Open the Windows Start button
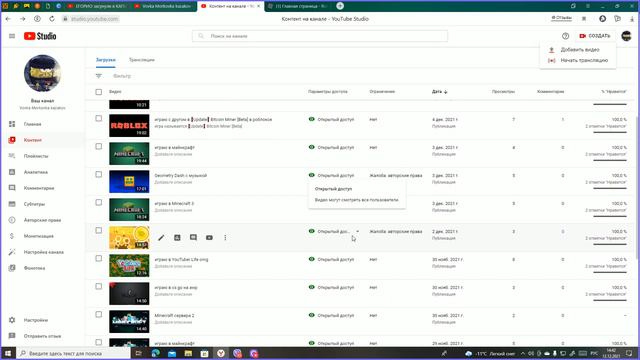 [8, 353]
